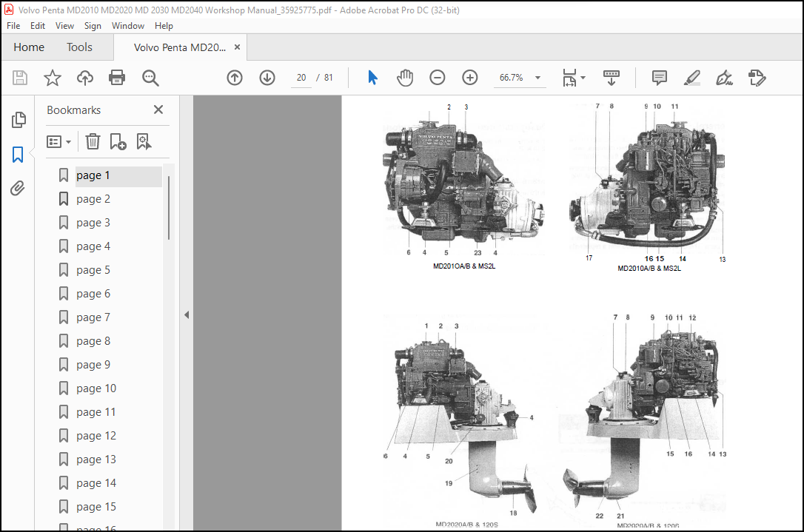Open bookmarks options dropdown menu
Screen dimensions: 804x532
pos(58,141)
